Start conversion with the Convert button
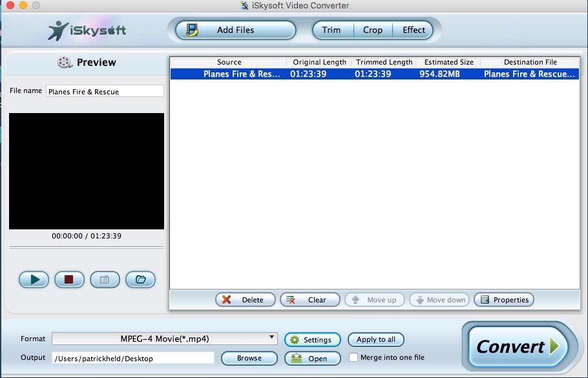 (x=518, y=346)
